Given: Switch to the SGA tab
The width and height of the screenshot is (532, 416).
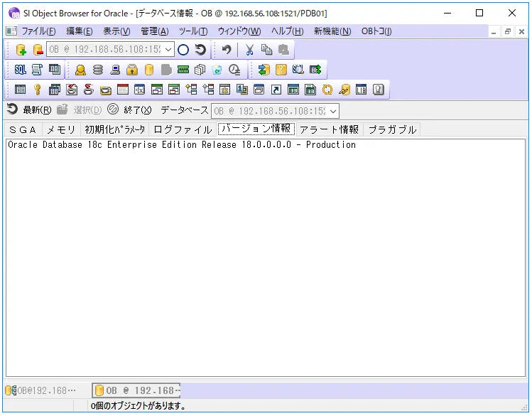Looking at the screenshot, I should tap(23, 129).
